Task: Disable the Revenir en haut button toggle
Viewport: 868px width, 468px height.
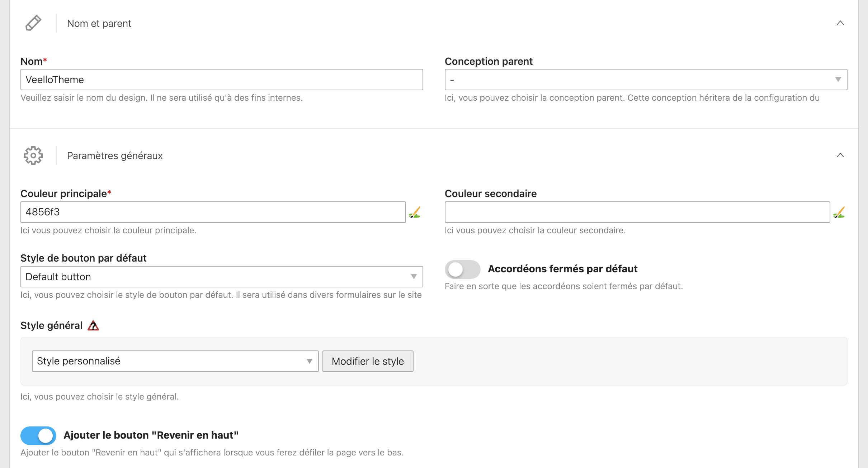Action: pos(38,436)
